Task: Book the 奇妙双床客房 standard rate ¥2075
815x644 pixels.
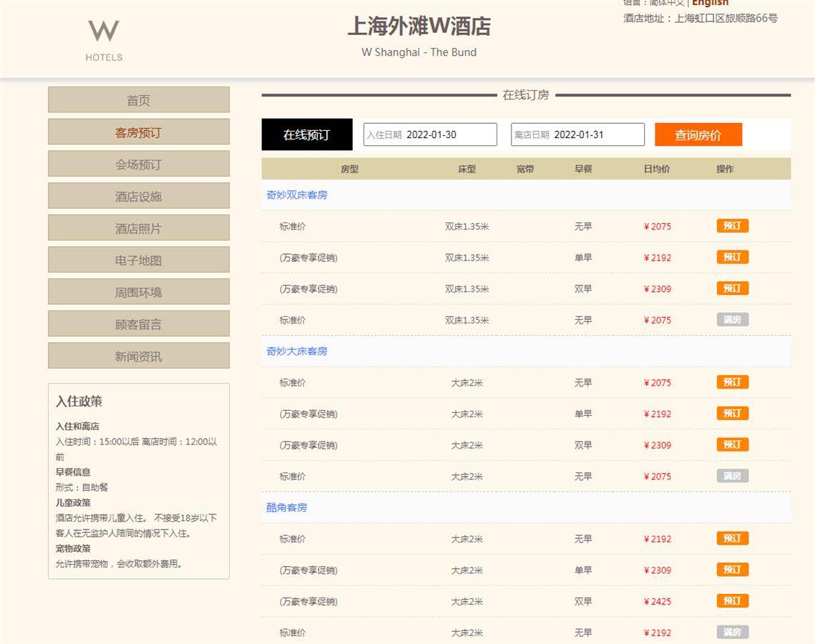Action: click(732, 226)
